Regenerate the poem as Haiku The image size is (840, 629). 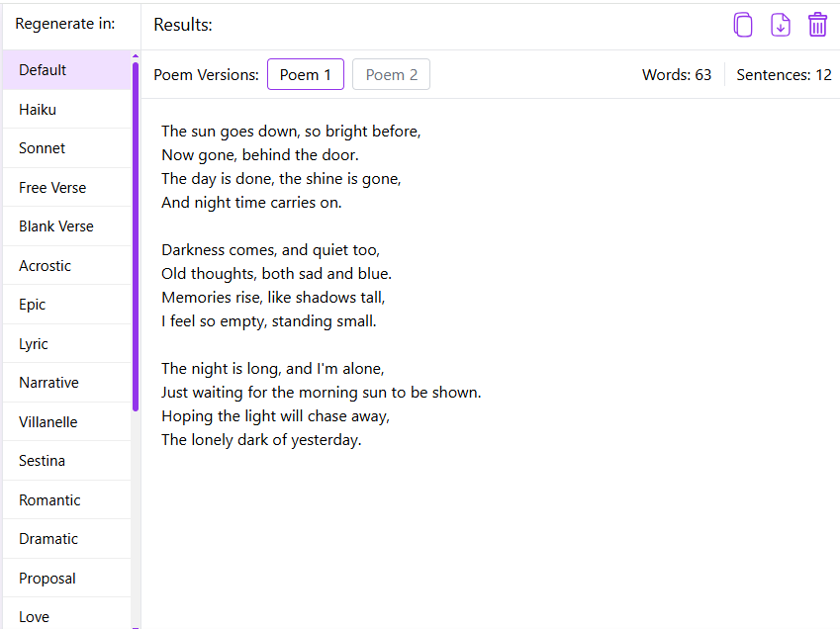(x=67, y=109)
